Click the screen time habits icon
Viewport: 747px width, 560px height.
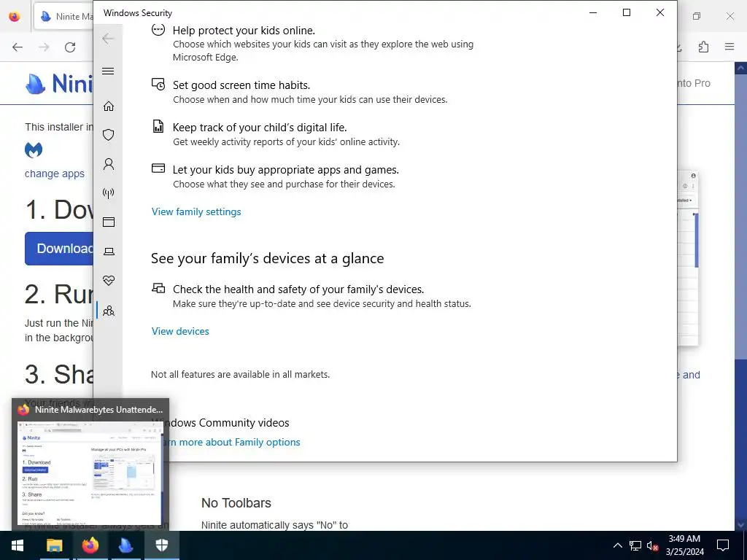pos(158,85)
